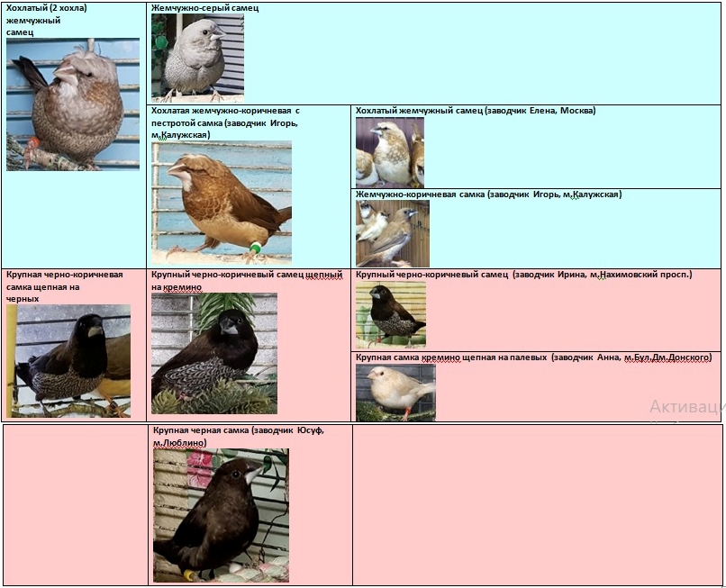
Task: Select the Жемчужно-серый самец bird image
Action: pyautogui.click(x=197, y=58)
